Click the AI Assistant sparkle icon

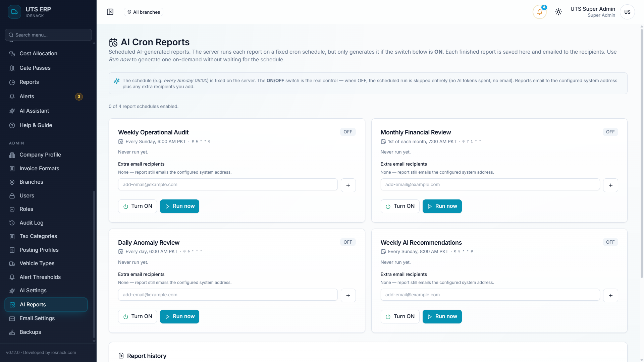point(12,111)
